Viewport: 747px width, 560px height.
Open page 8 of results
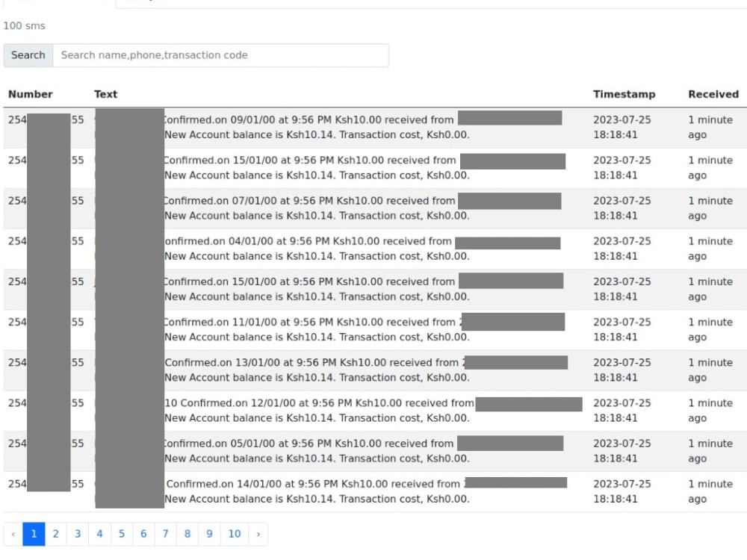pyautogui.click(x=187, y=534)
